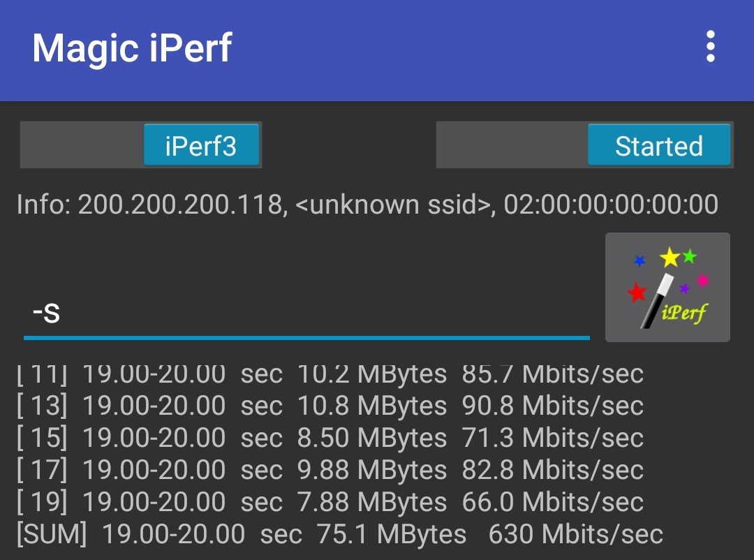
Task: Open the three-dot overflow menu
Action: click(x=710, y=47)
